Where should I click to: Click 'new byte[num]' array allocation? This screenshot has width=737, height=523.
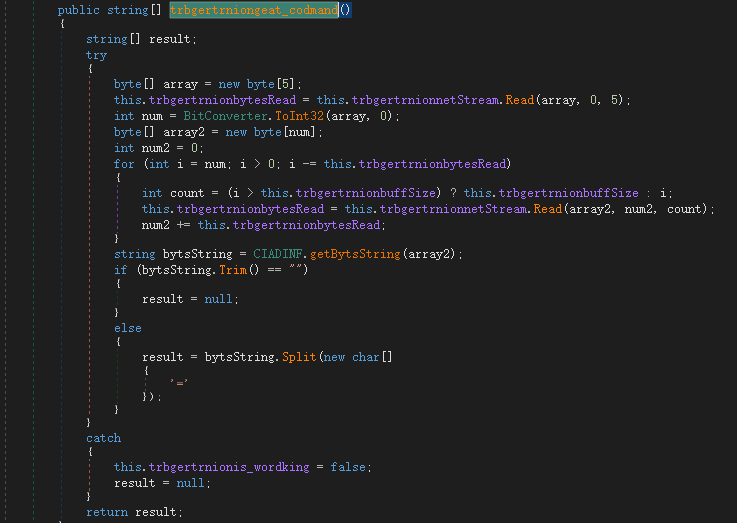tap(271, 132)
